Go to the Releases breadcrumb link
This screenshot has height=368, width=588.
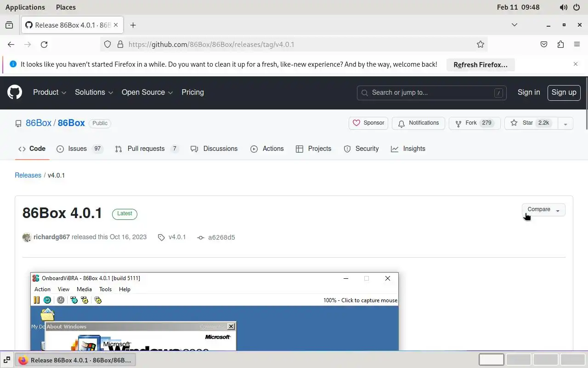click(x=28, y=175)
